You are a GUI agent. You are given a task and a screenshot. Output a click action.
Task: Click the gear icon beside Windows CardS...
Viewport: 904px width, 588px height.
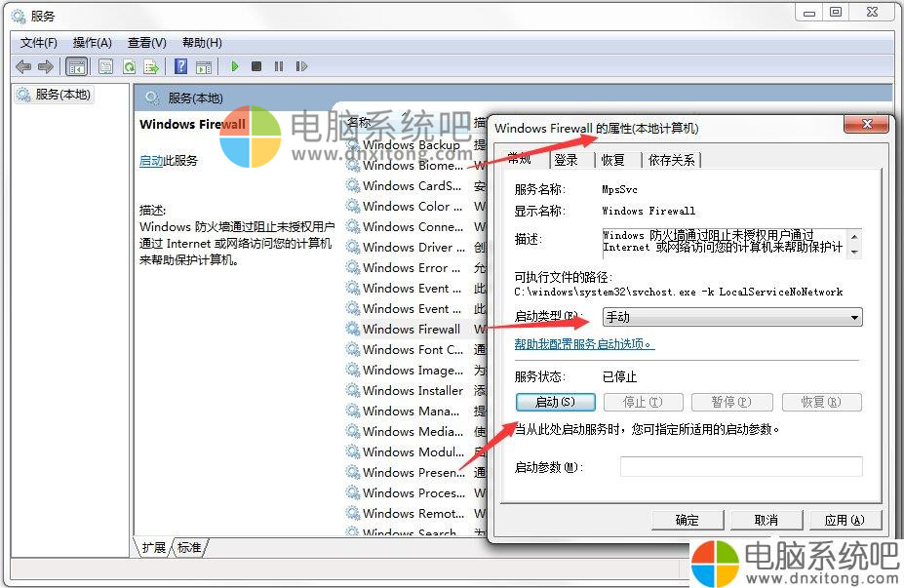point(352,185)
